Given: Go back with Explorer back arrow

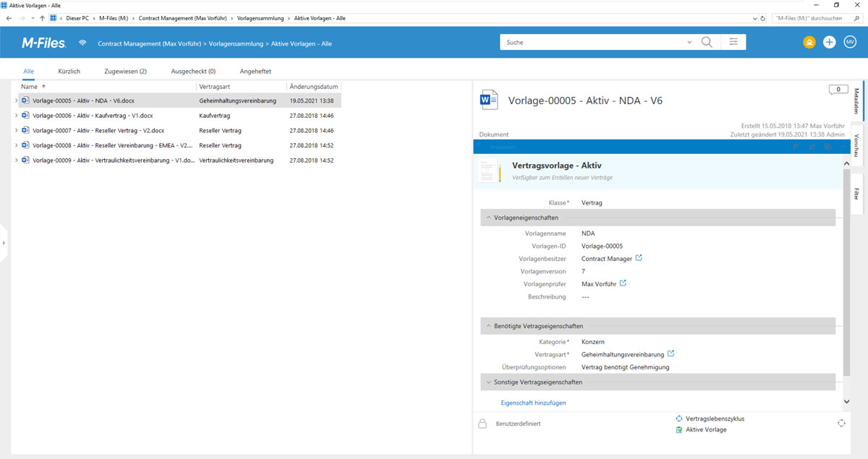Looking at the screenshot, I should (x=9, y=17).
